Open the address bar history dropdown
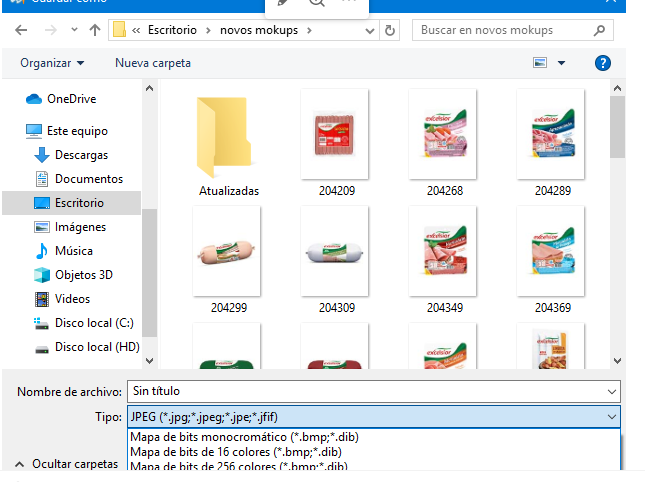This screenshot has height=482, width=645. [370, 30]
